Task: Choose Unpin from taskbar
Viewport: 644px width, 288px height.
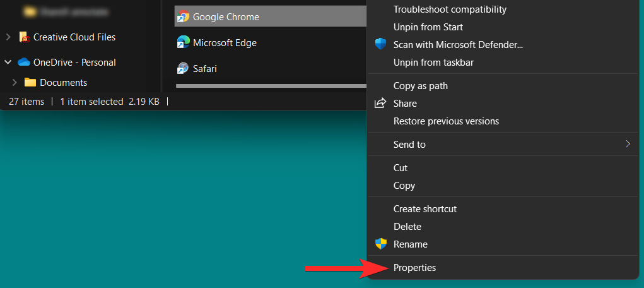Action: [433, 63]
